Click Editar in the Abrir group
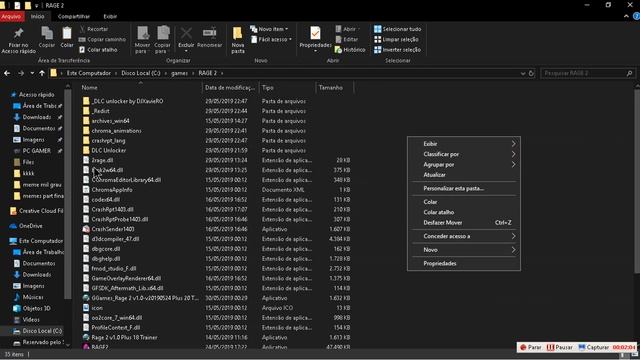 pos(347,40)
